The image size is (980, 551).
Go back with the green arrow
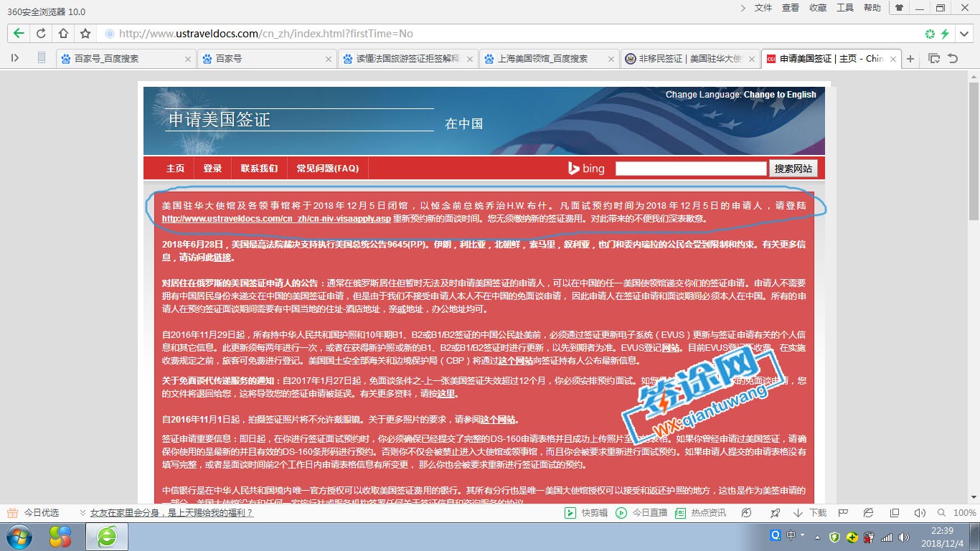tap(19, 33)
